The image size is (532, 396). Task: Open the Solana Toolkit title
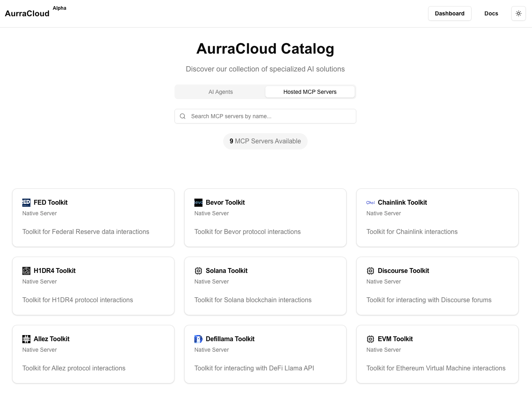coord(226,270)
